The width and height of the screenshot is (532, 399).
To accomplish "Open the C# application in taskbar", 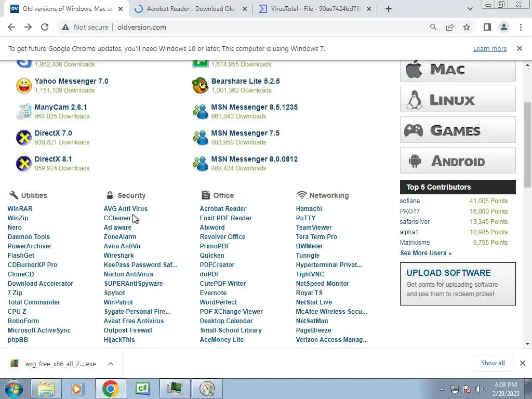I will coord(142,389).
